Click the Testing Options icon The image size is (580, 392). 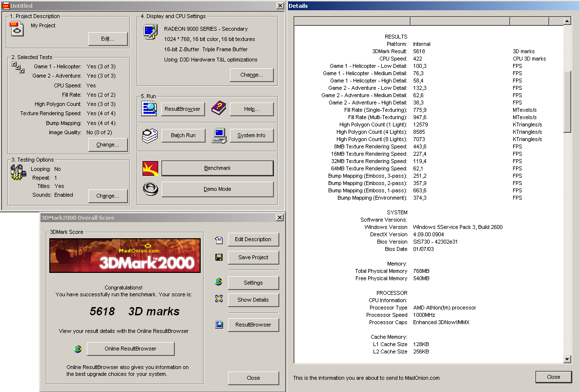click(18, 171)
